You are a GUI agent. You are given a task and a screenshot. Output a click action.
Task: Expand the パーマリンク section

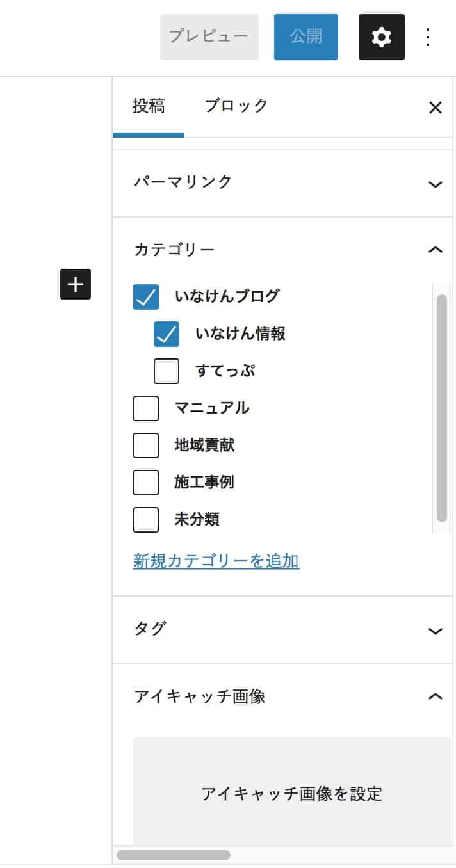[x=282, y=183]
